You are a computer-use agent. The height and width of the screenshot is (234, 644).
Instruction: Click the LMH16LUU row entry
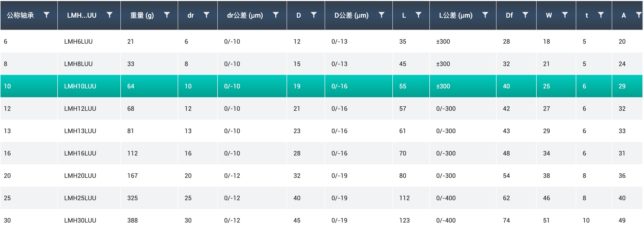pyautogui.click(x=80, y=153)
